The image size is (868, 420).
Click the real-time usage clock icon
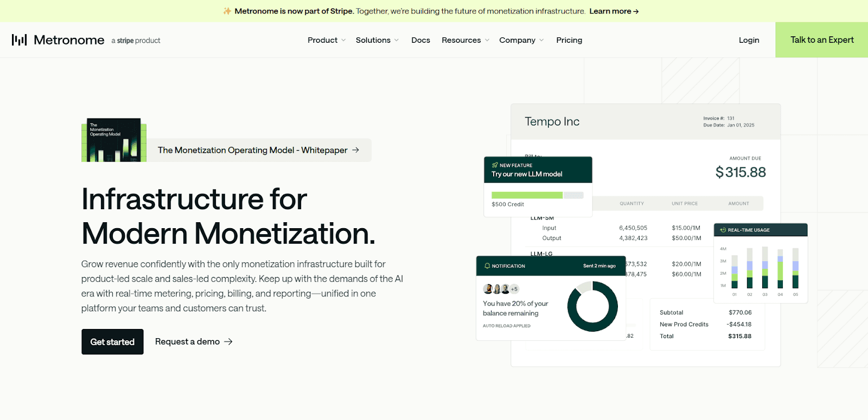723,230
